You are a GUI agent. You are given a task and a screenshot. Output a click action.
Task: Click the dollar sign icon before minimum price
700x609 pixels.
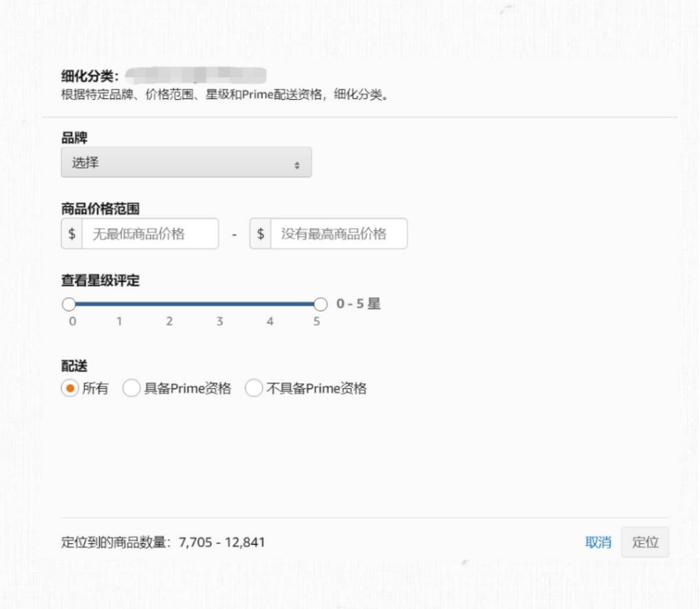click(x=71, y=233)
